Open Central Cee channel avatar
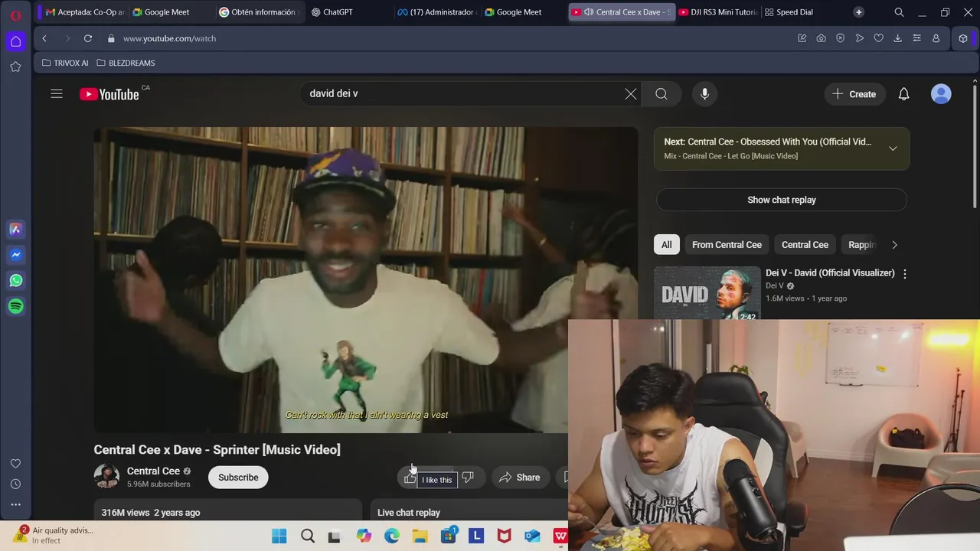This screenshot has height=551, width=980. [106, 477]
